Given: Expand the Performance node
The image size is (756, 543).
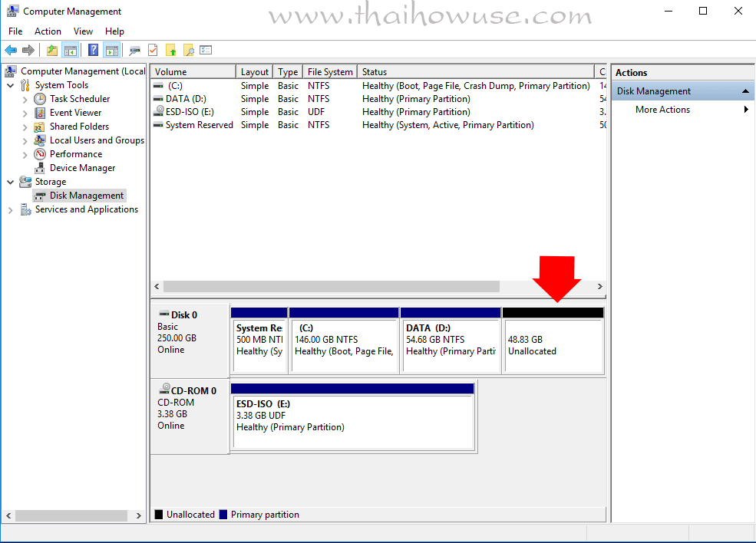Looking at the screenshot, I should pos(25,155).
